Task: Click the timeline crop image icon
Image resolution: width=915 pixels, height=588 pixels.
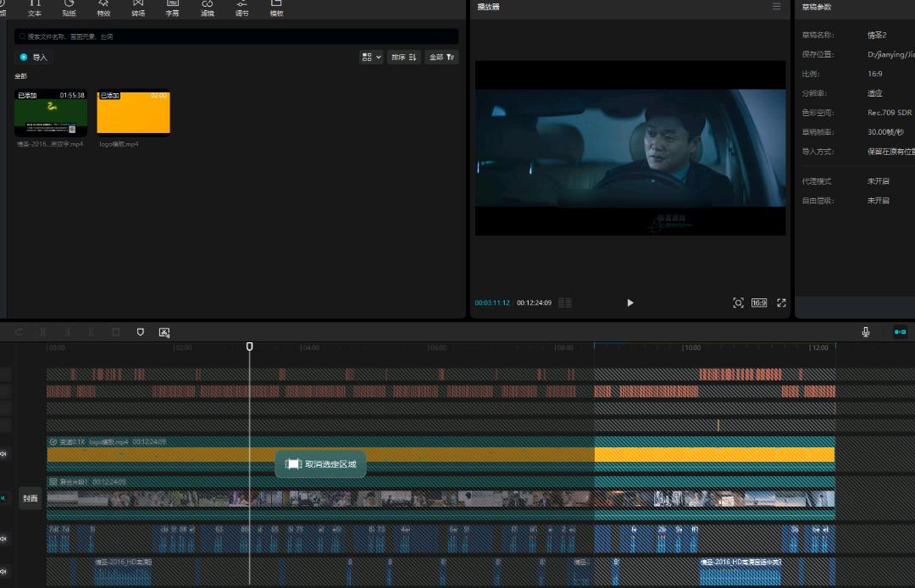Action: point(164,332)
